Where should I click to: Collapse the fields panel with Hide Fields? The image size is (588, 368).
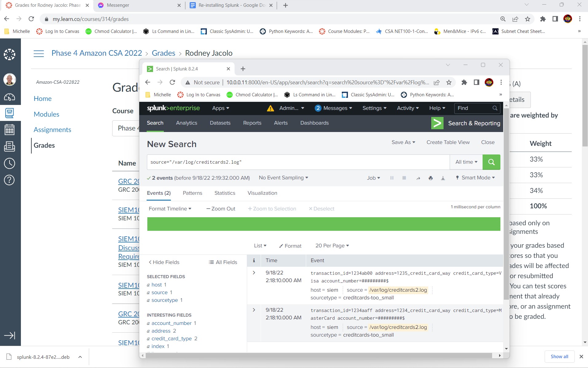pos(164,262)
